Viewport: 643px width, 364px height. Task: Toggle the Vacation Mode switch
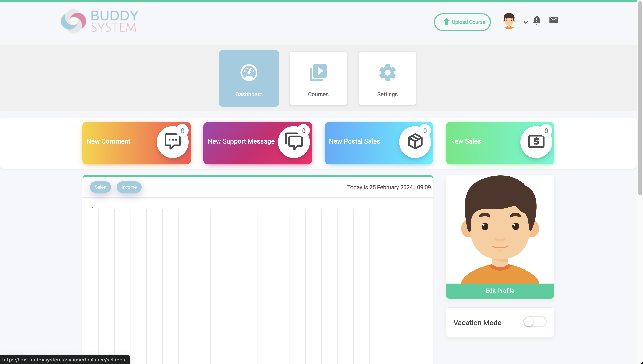click(535, 322)
